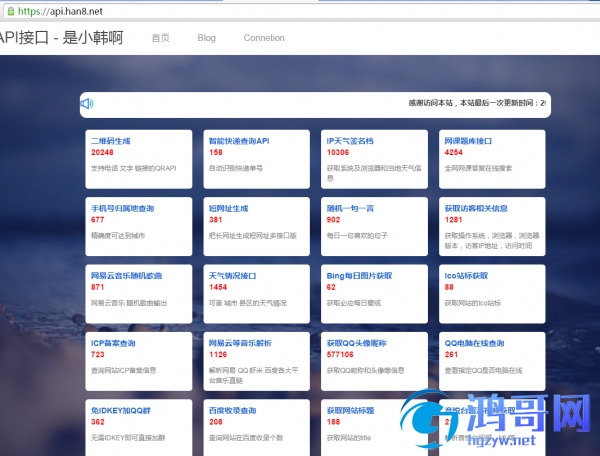This screenshot has height=456, width=600.
Task: Open the 百度收录查询 card
Action: 256,428
